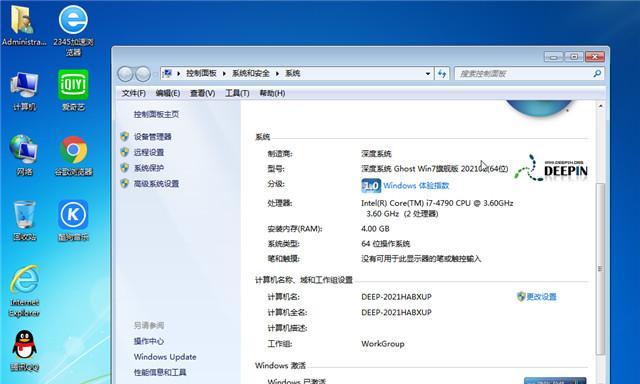Click the DEEPIN logo image
Screen dimensions: 640x384
551,168
